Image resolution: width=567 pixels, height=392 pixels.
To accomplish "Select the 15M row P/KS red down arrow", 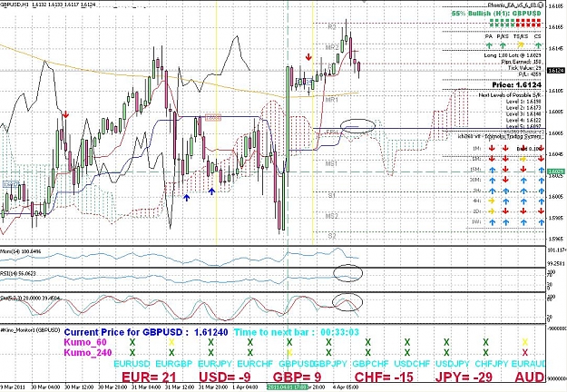I will click(x=505, y=170).
